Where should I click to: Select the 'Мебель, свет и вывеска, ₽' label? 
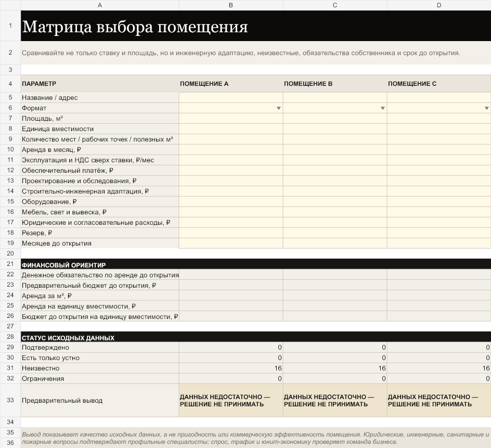pyautogui.click(x=100, y=212)
